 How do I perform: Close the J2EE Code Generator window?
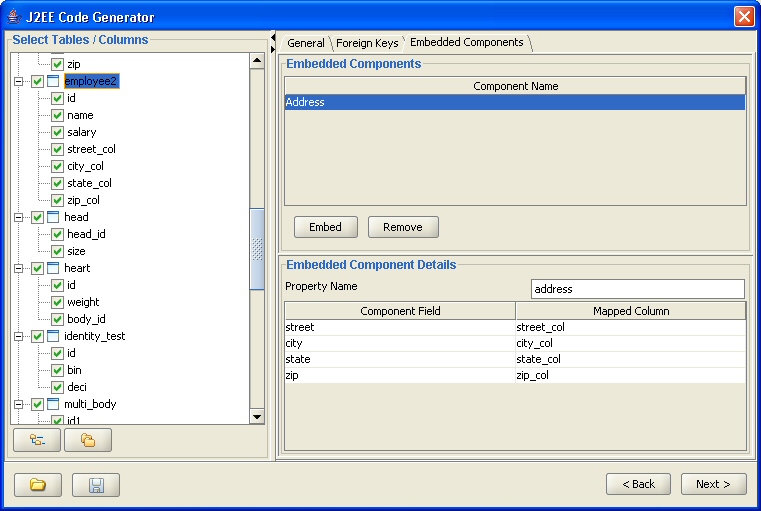coord(744,16)
